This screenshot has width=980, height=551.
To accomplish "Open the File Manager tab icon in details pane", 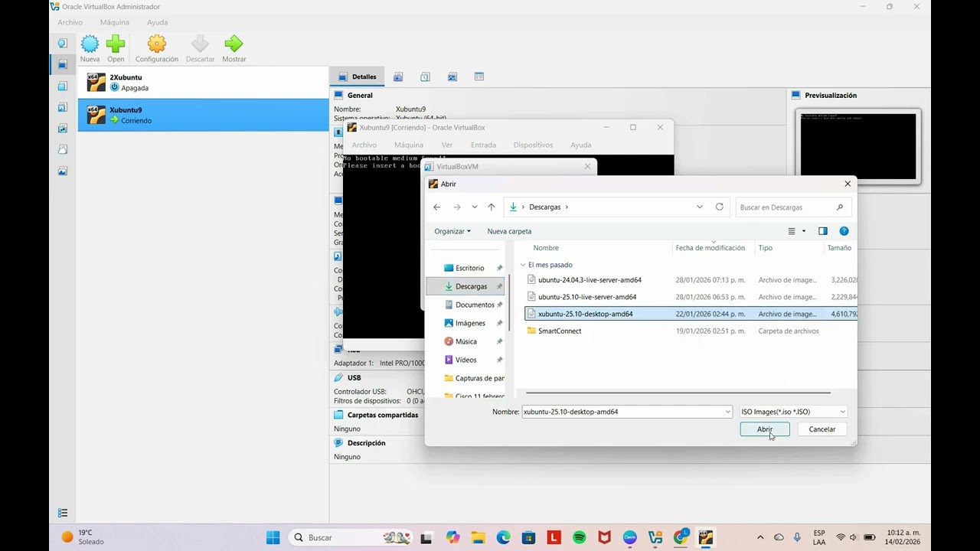I will point(452,77).
